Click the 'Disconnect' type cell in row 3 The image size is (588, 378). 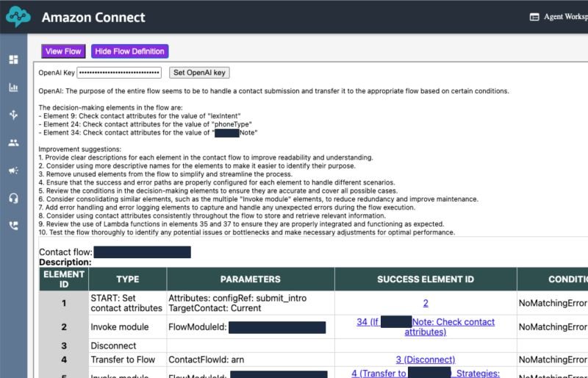(127, 346)
